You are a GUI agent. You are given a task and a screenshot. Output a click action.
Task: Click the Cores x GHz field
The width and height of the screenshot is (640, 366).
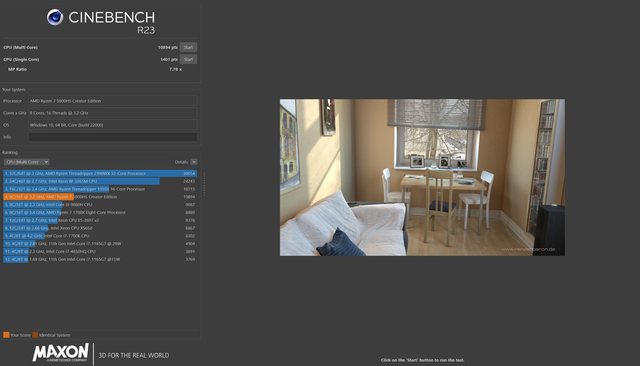(113, 113)
